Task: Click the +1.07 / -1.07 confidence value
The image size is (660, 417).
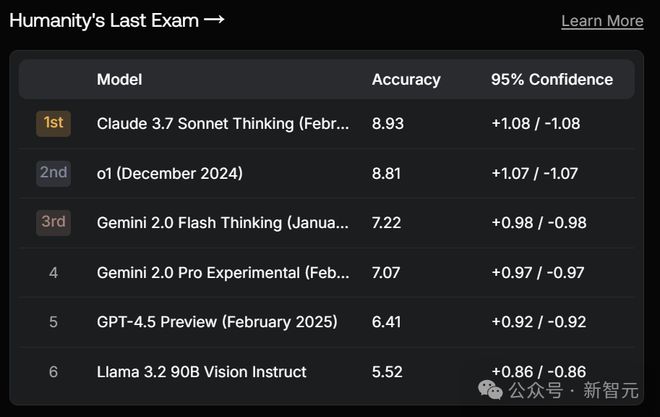Action: click(x=534, y=173)
